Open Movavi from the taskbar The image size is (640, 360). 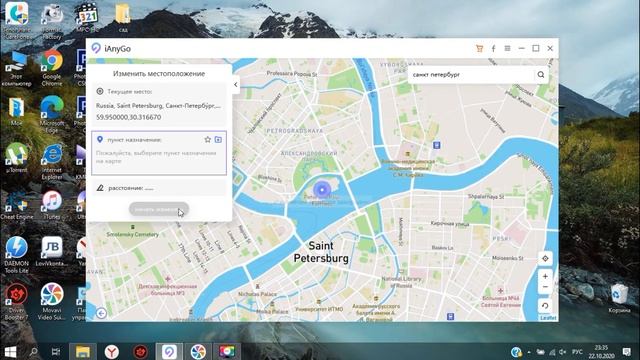click(x=198, y=351)
